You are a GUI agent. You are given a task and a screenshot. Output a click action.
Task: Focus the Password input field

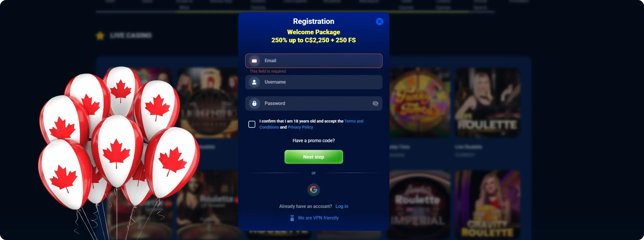point(313,103)
